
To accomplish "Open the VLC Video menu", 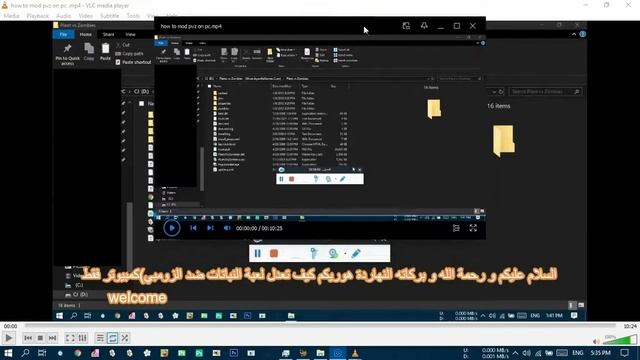I will coord(85,16).
